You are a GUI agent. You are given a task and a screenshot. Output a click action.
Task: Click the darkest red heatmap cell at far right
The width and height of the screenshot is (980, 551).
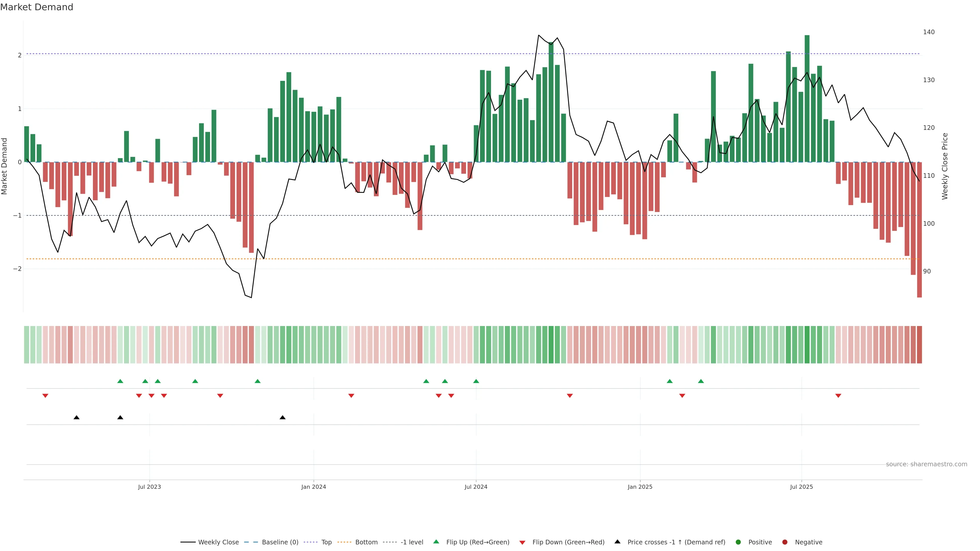pyautogui.click(x=919, y=345)
